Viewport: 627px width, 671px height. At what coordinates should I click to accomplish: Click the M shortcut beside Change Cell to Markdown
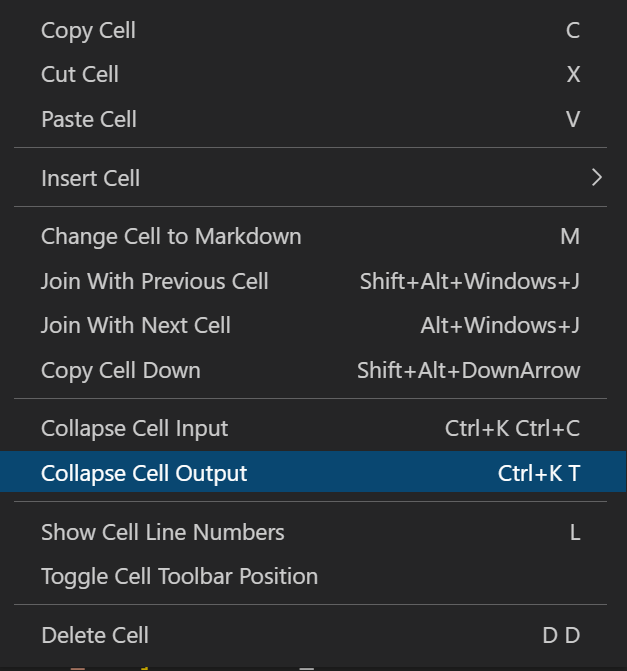pyautogui.click(x=570, y=237)
